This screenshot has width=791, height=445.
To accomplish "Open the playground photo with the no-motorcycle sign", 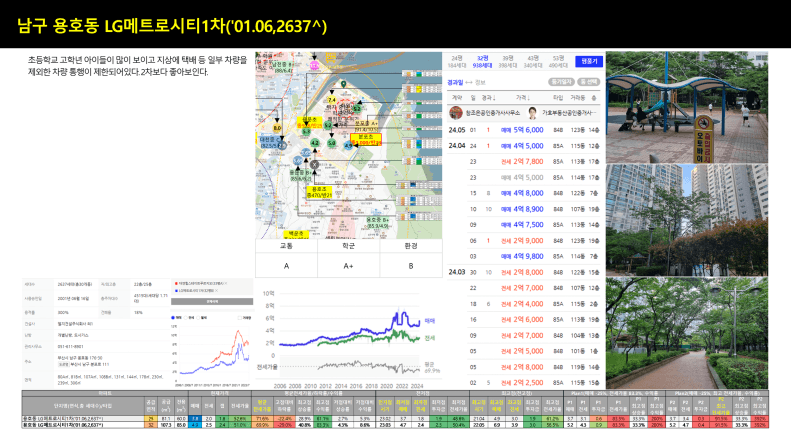I will [687, 107].
